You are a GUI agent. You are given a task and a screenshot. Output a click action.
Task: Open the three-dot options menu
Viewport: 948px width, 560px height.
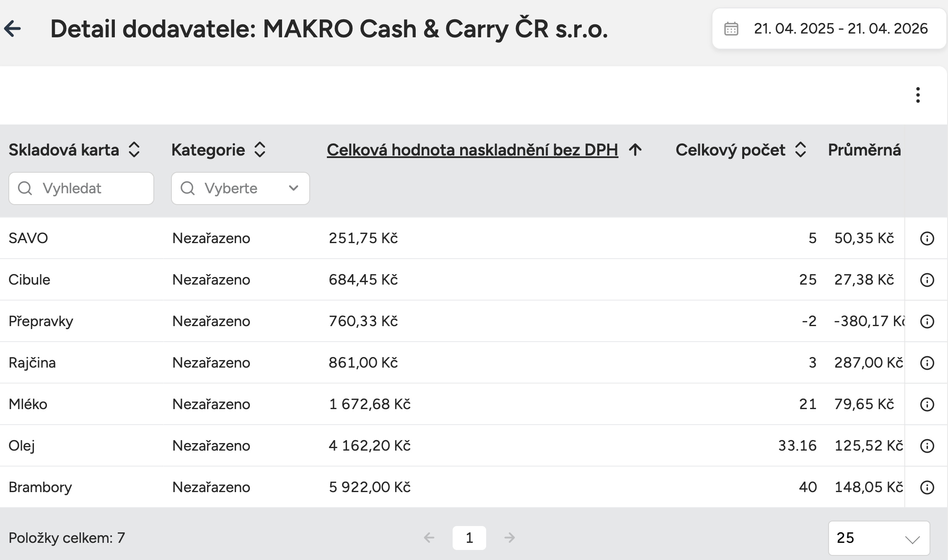click(918, 95)
